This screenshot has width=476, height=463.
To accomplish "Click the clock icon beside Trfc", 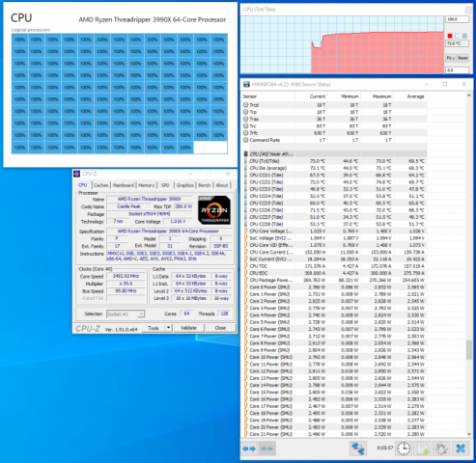I will (246, 133).
